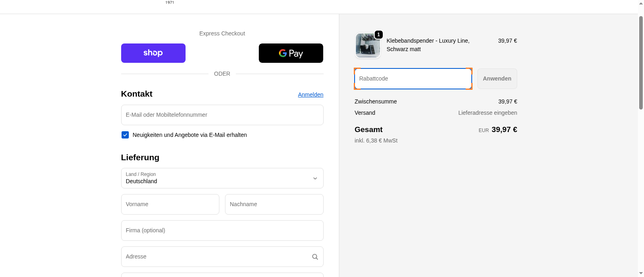Image resolution: width=644 pixels, height=277 pixels.
Task: Click the quantity badge on the product image
Action: (x=378, y=35)
